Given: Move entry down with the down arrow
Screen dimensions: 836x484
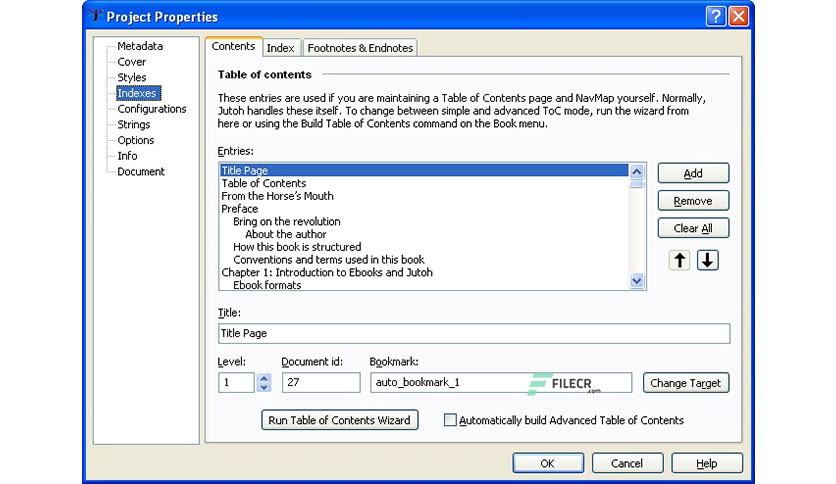Looking at the screenshot, I should pos(708,260).
